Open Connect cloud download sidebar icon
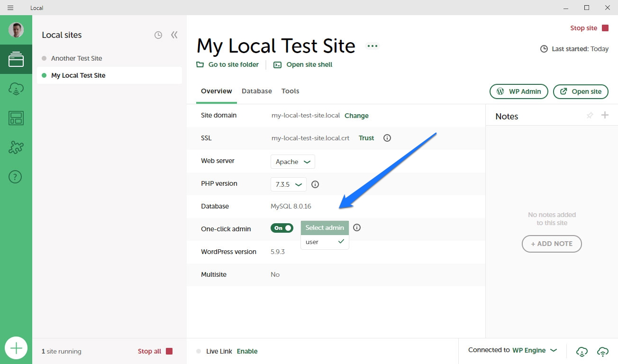The height and width of the screenshot is (364, 618). [x=16, y=89]
